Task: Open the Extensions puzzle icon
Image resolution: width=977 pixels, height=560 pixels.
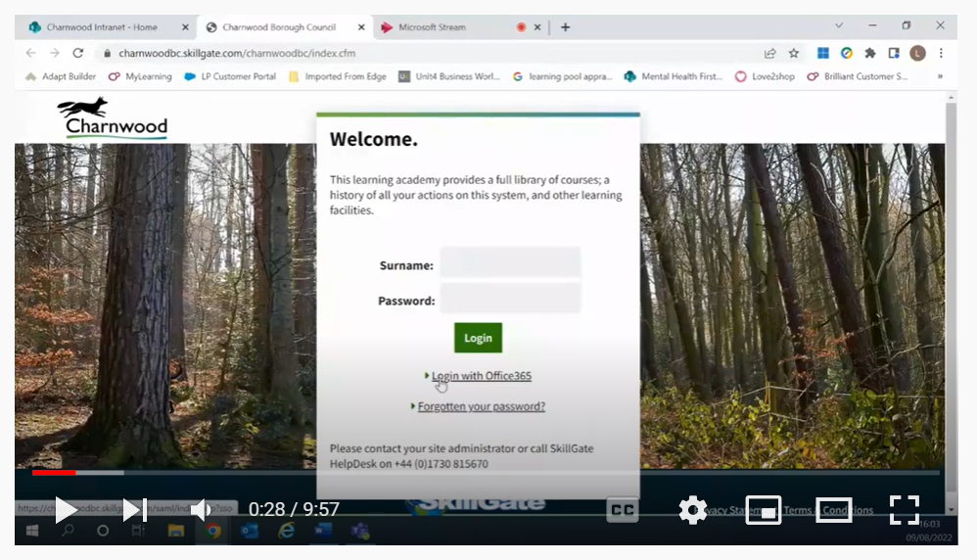Action: pyautogui.click(x=870, y=53)
